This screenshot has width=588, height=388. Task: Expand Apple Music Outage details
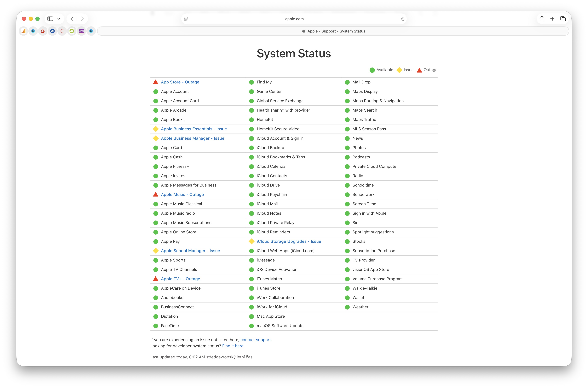pos(182,194)
